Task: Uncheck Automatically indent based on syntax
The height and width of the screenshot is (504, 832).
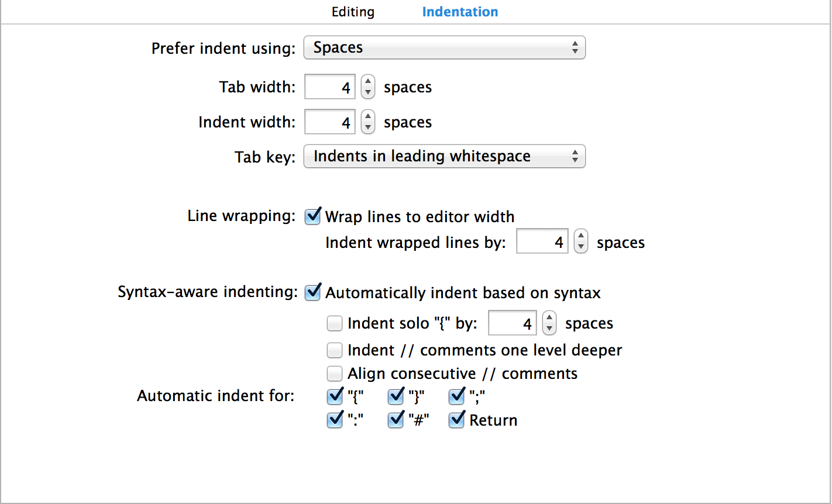Action: 313,292
